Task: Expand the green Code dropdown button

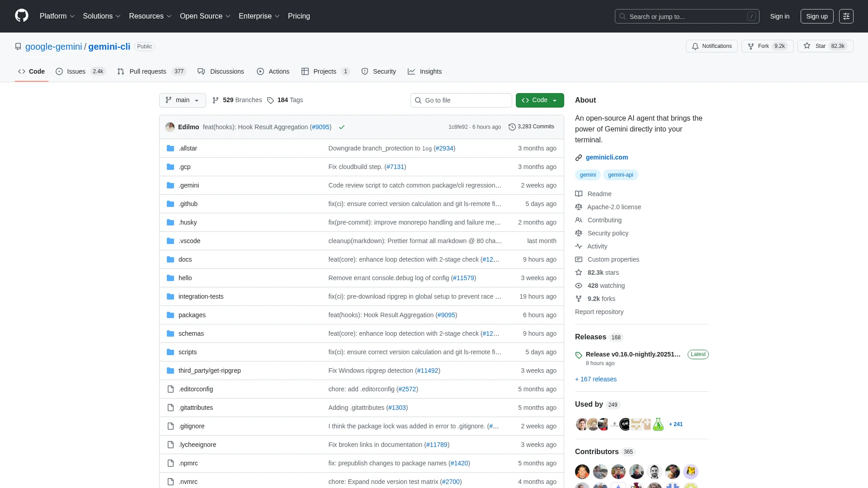Action: pyautogui.click(x=539, y=100)
